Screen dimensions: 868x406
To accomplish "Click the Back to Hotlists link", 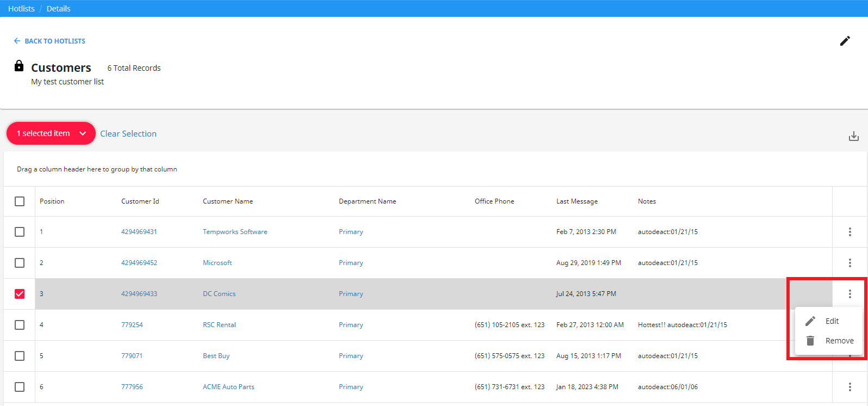I will click(x=49, y=41).
